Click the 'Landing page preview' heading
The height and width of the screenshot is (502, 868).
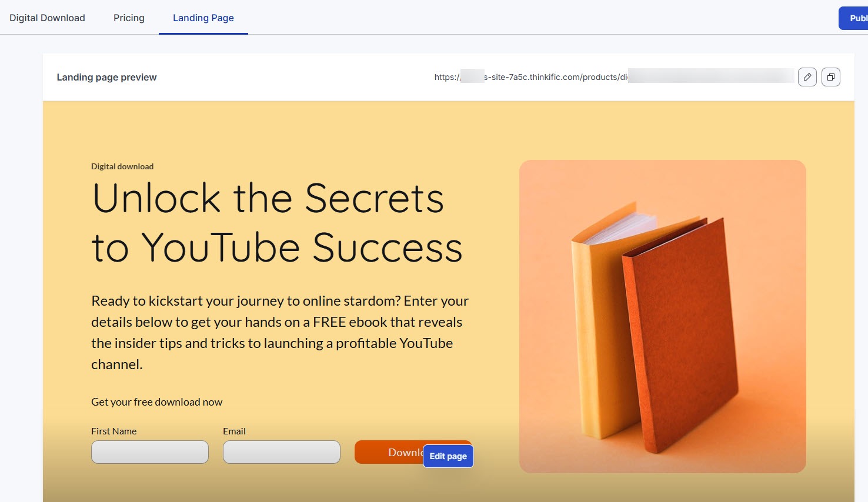tap(106, 77)
